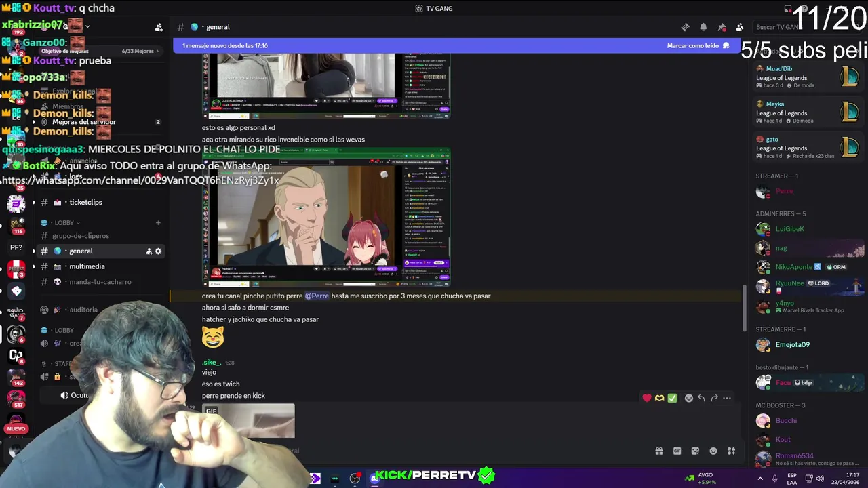
Task: Open the anime screenshot image attachment
Action: (x=326, y=217)
